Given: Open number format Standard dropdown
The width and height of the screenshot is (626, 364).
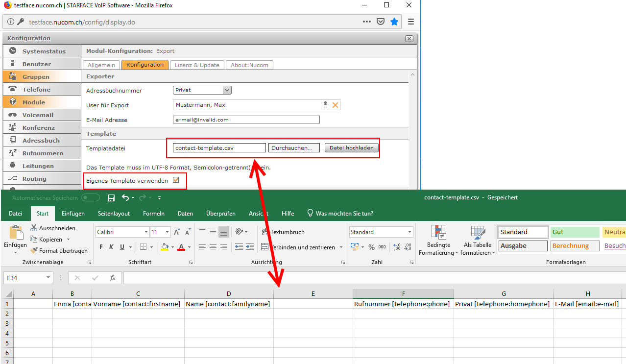Looking at the screenshot, I should point(410,232).
